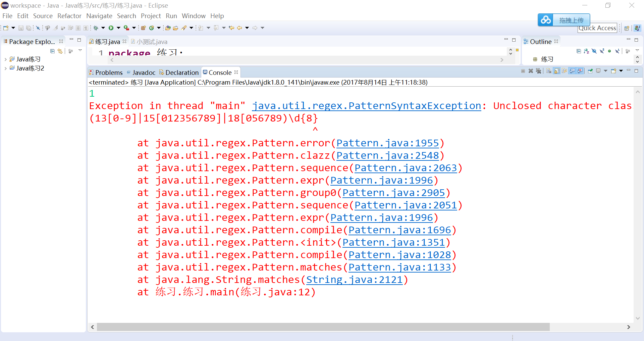Open the dropdown beside the New icon

tap(13, 28)
